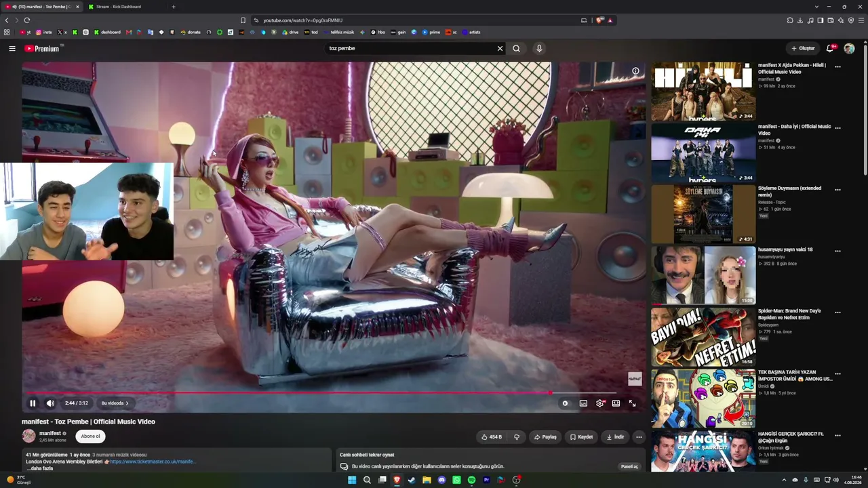Toggle the browser sidebar panel

point(821,20)
